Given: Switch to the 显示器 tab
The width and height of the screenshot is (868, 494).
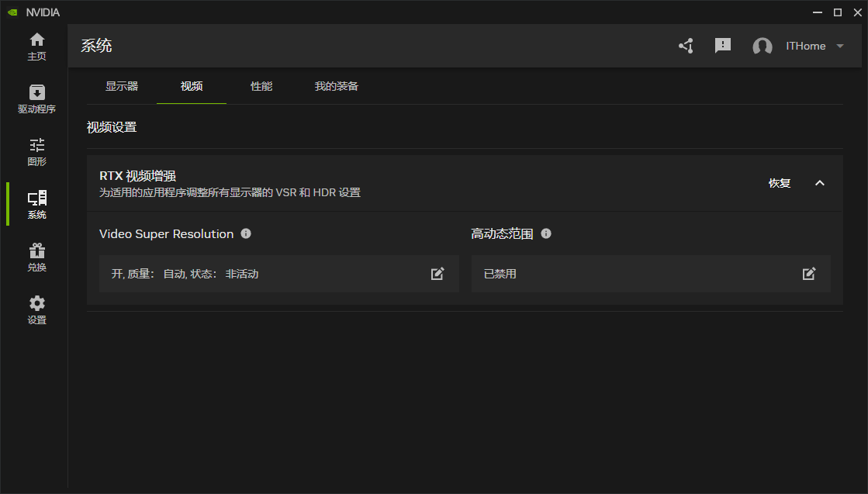Looking at the screenshot, I should [x=122, y=86].
